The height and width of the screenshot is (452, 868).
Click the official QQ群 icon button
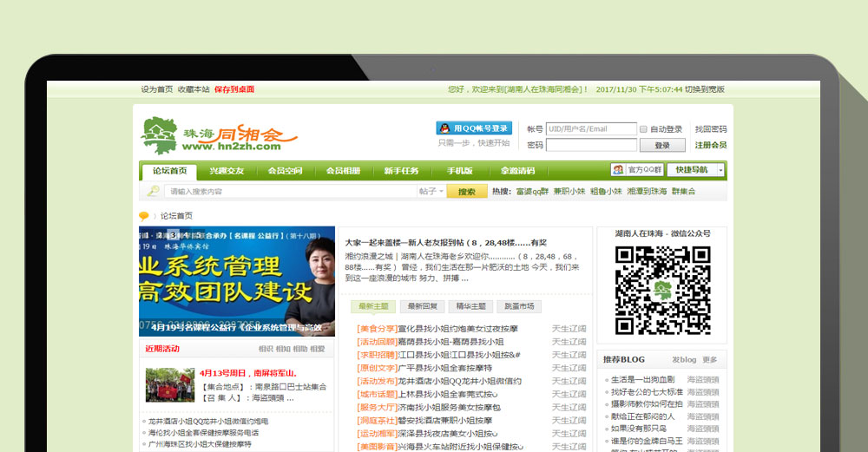637,170
